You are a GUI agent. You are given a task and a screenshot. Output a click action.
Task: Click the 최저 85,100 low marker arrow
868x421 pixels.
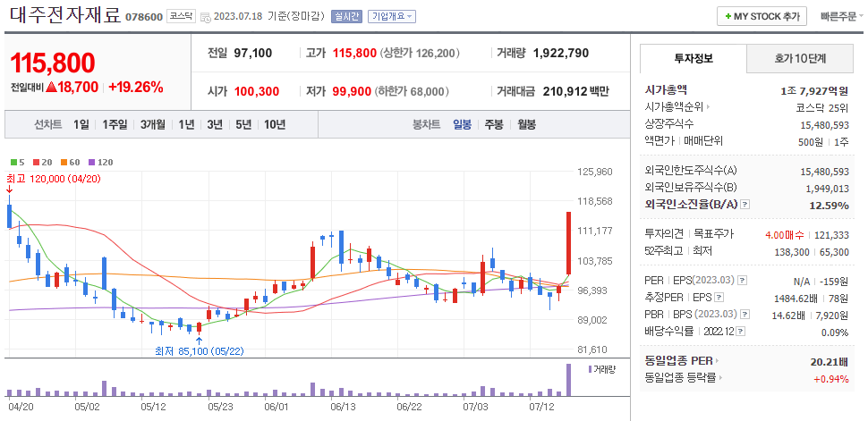pos(200,341)
